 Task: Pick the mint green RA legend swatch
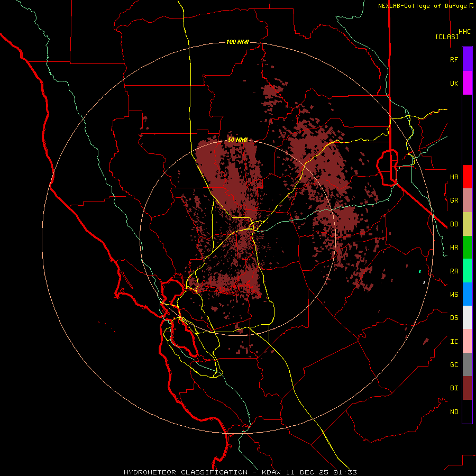pyautogui.click(x=467, y=271)
